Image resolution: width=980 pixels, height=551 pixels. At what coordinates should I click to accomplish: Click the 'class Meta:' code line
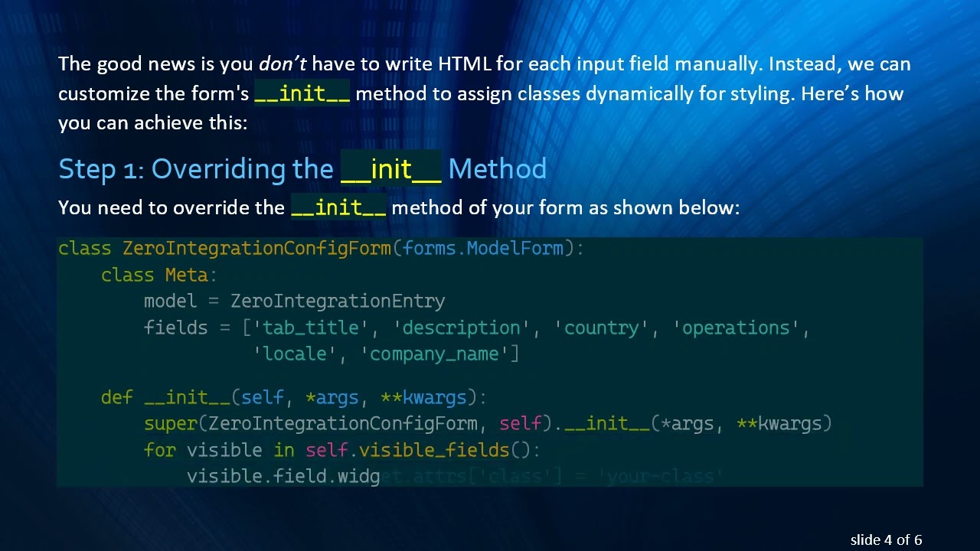point(159,275)
